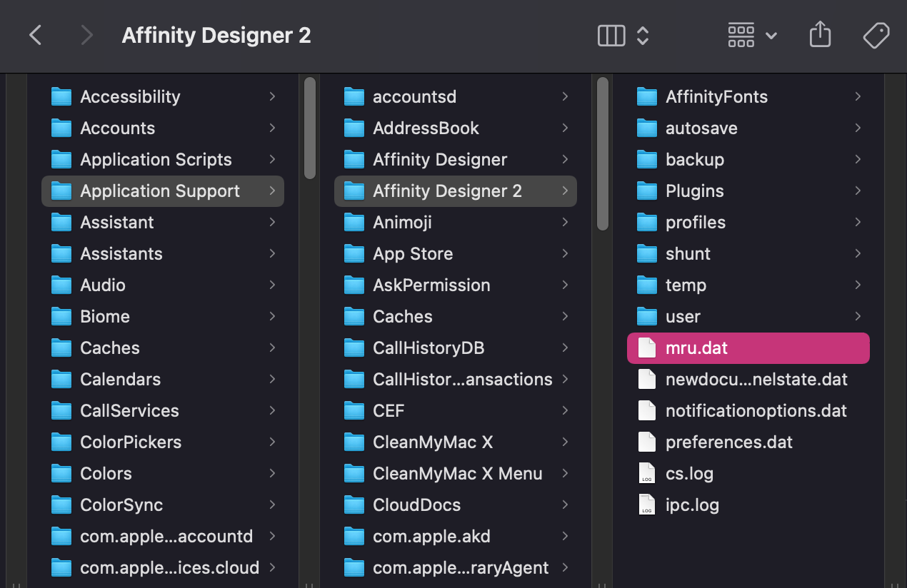Click the autosave folder icon

pyautogui.click(x=647, y=128)
